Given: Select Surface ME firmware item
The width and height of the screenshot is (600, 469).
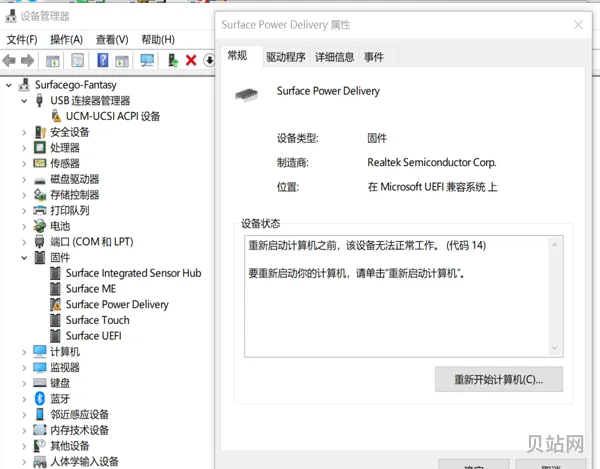Looking at the screenshot, I should pyautogui.click(x=91, y=289).
